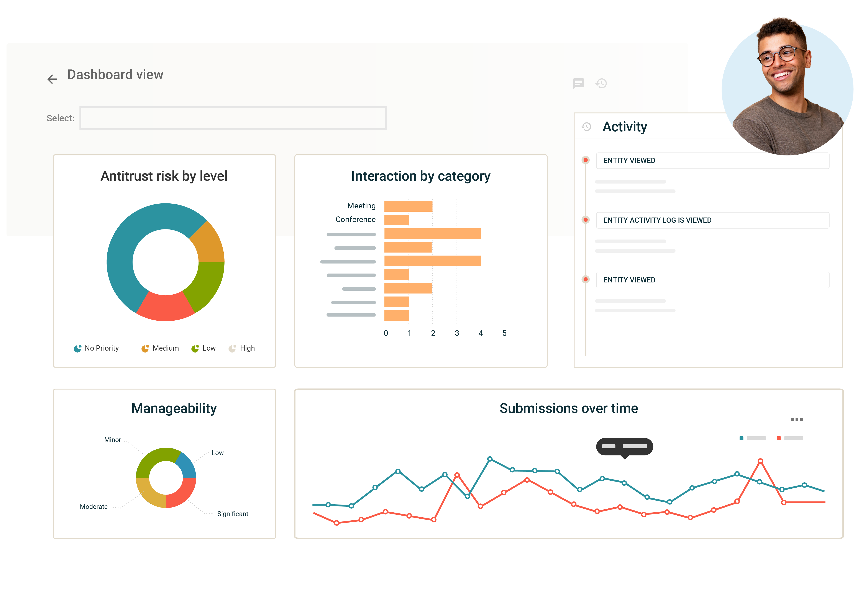Click the Medium priority legend icon

pos(143,348)
